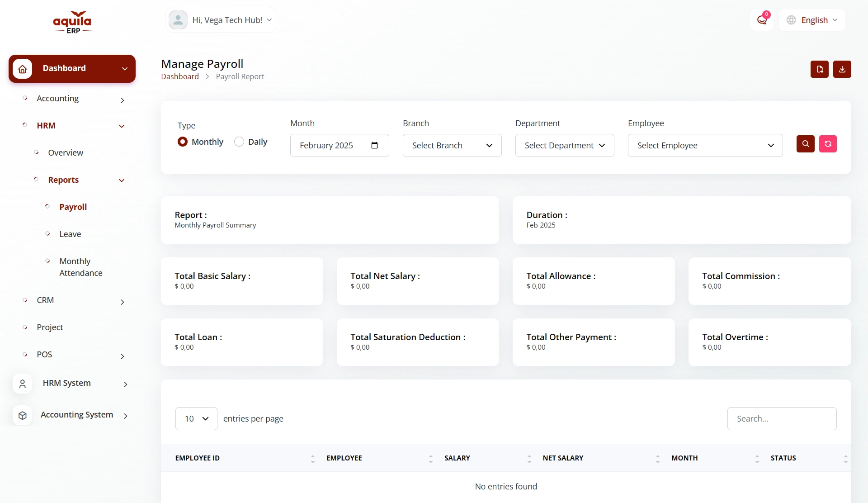Click the Total Net Salary card
This screenshot has width=868, height=503.
tap(418, 281)
